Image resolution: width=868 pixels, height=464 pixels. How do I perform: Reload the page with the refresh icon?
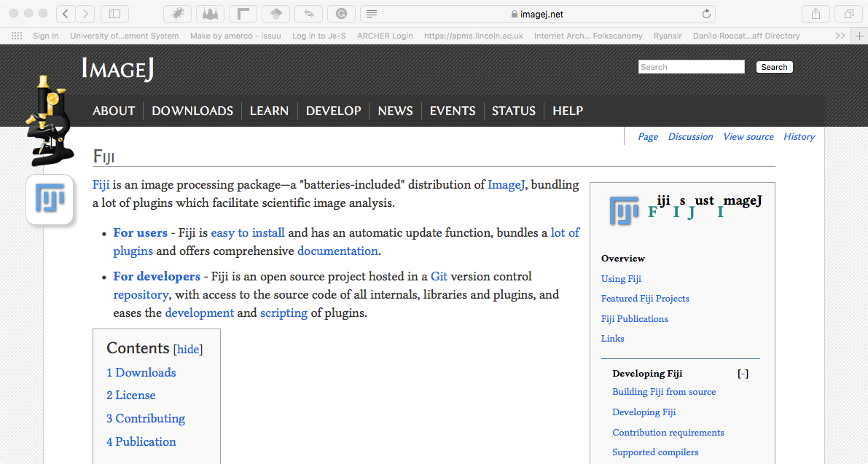705,14
